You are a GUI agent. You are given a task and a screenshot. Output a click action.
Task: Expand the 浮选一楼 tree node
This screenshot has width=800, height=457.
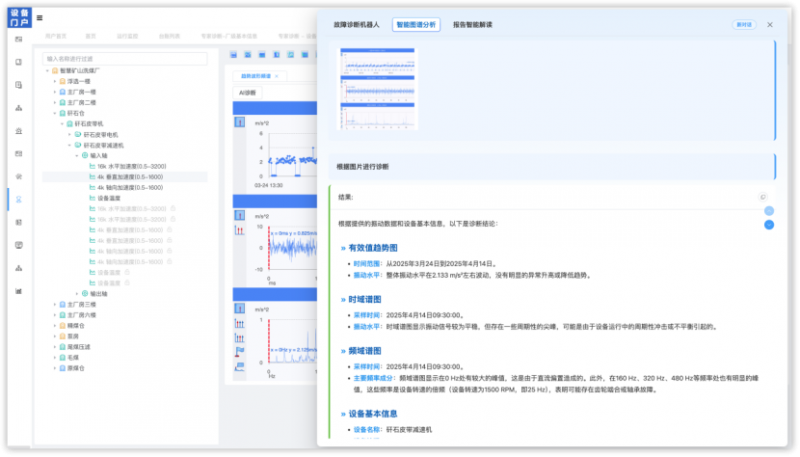point(55,82)
